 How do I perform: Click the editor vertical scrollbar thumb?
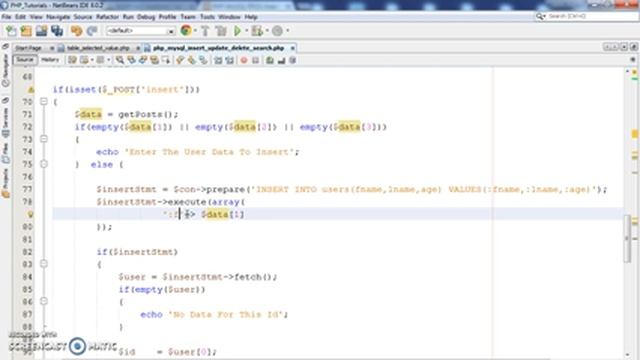click(628, 239)
